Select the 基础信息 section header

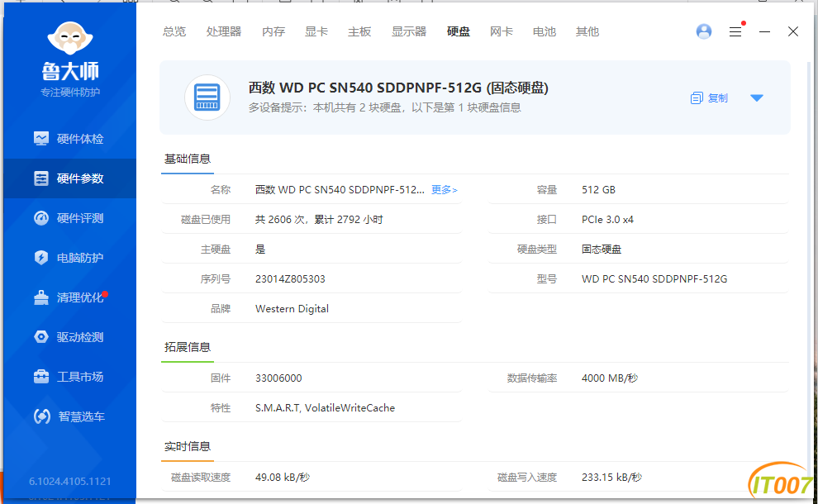point(188,159)
